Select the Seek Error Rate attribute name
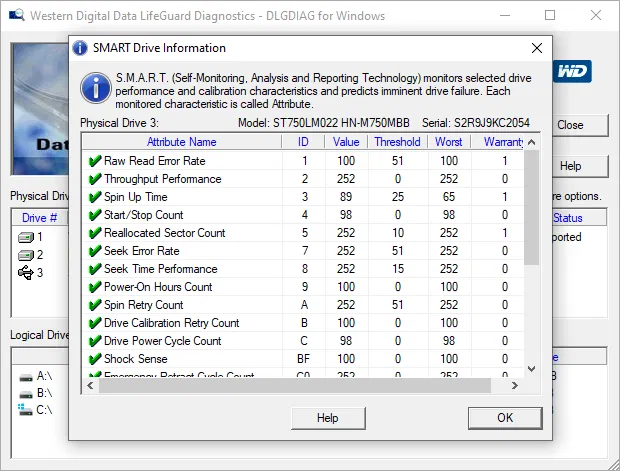 point(142,251)
